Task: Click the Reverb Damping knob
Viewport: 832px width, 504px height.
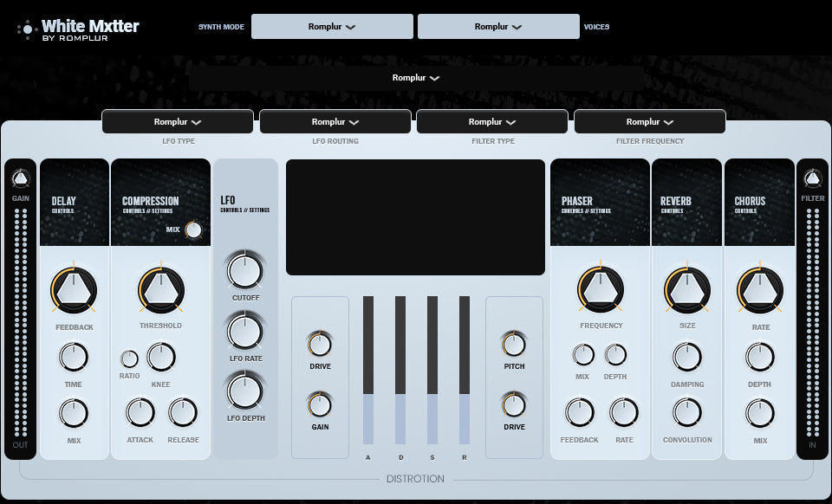Action: point(687,357)
